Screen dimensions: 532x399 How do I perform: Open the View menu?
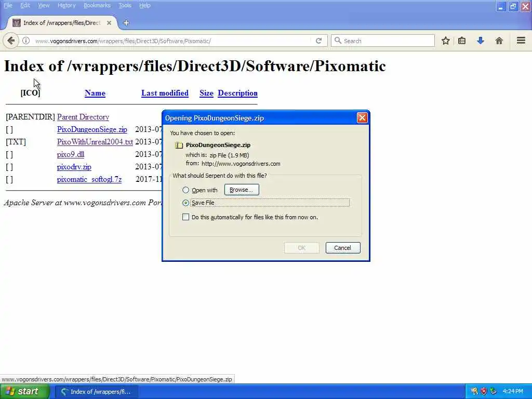[x=44, y=5]
